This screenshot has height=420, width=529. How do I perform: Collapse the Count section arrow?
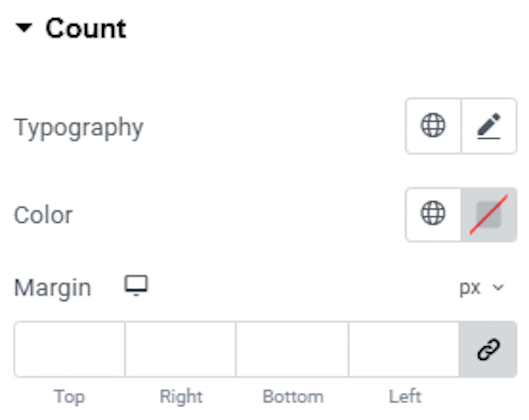point(24,28)
